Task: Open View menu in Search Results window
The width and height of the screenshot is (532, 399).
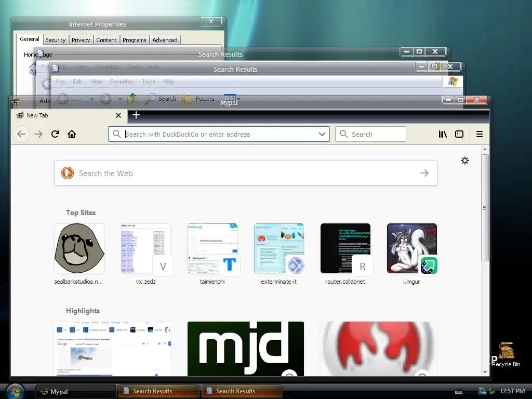Action: click(96, 82)
